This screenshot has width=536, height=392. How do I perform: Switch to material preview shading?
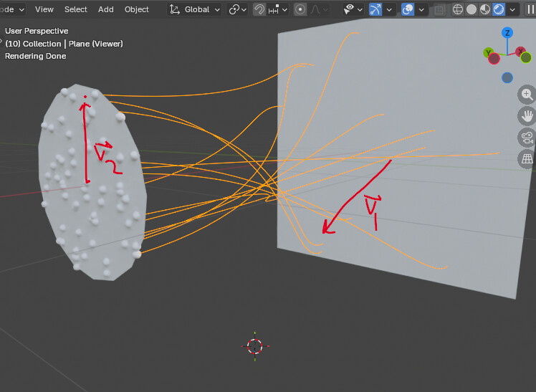click(485, 9)
